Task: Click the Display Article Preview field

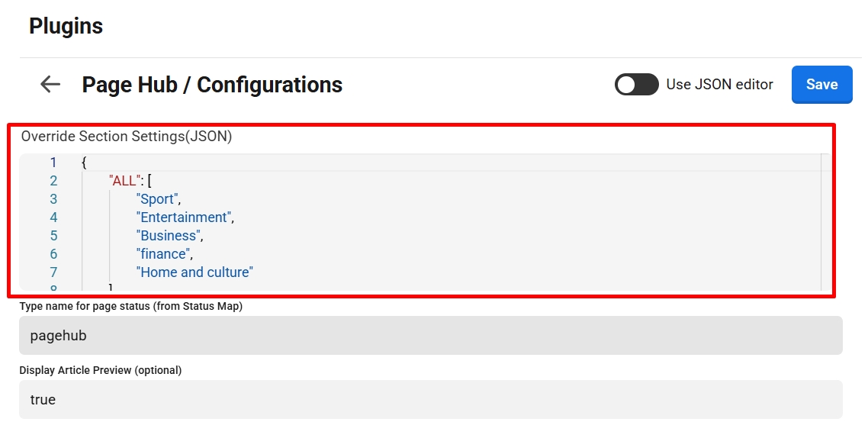Action: pyautogui.click(x=430, y=399)
